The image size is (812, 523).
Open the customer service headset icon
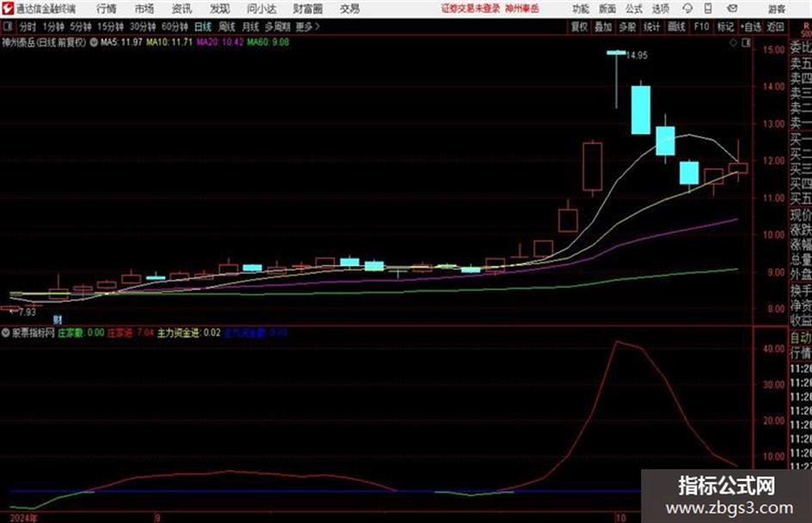pos(687,9)
